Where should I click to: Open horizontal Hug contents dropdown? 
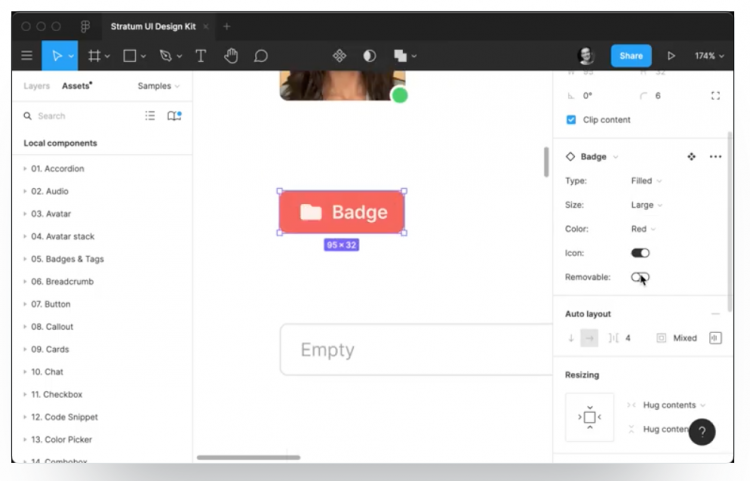tap(674, 405)
